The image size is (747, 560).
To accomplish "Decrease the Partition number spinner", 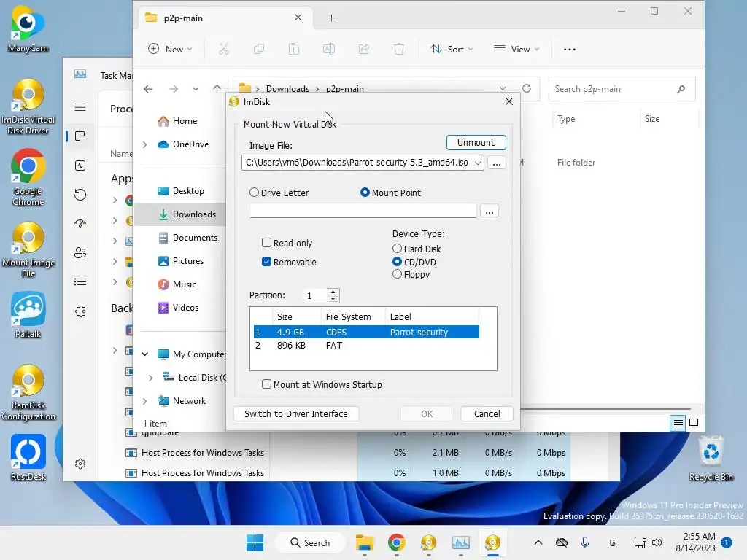I will 333,298.
